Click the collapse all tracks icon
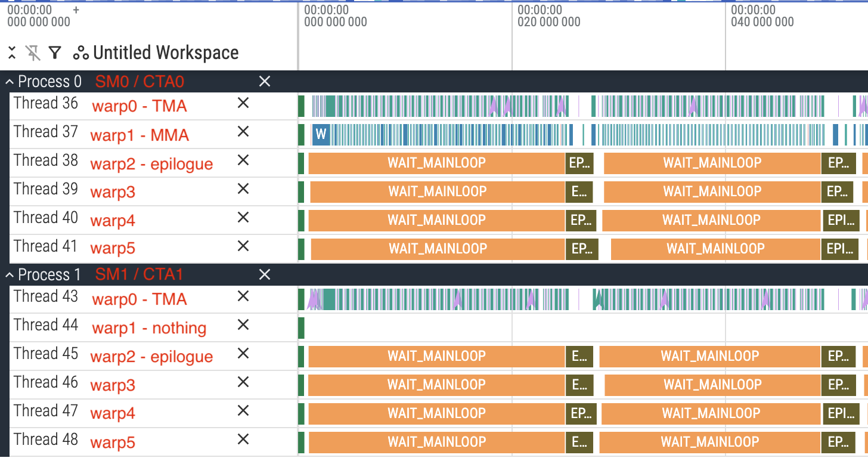 click(12, 53)
